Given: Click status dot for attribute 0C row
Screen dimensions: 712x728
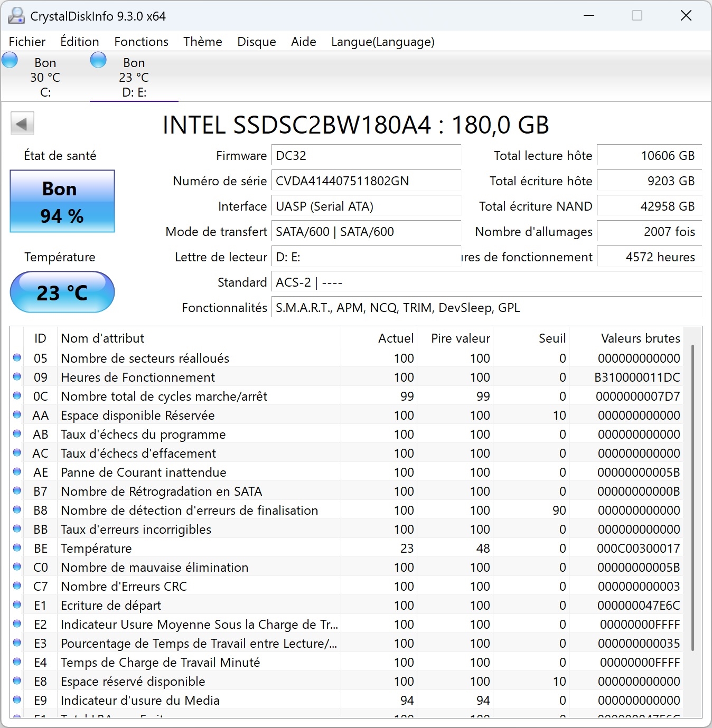Looking at the screenshot, I should tap(17, 396).
